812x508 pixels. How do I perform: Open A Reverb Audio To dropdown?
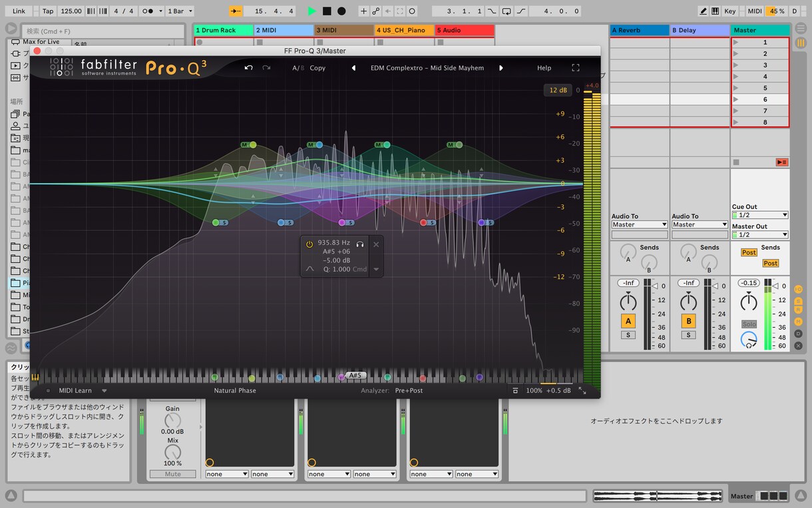point(640,225)
